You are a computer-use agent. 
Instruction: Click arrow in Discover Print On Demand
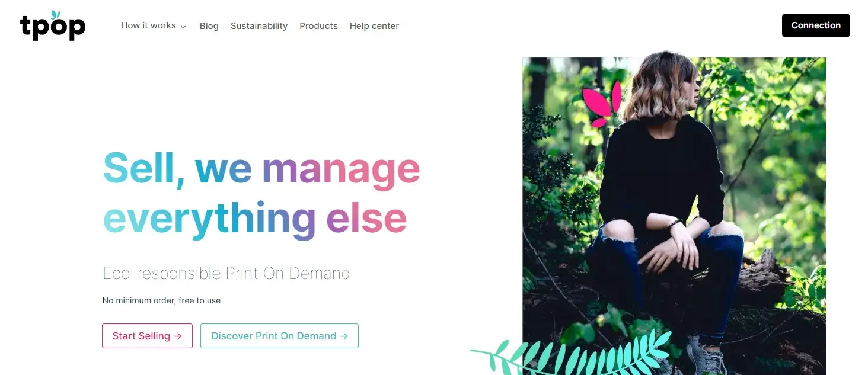point(344,336)
